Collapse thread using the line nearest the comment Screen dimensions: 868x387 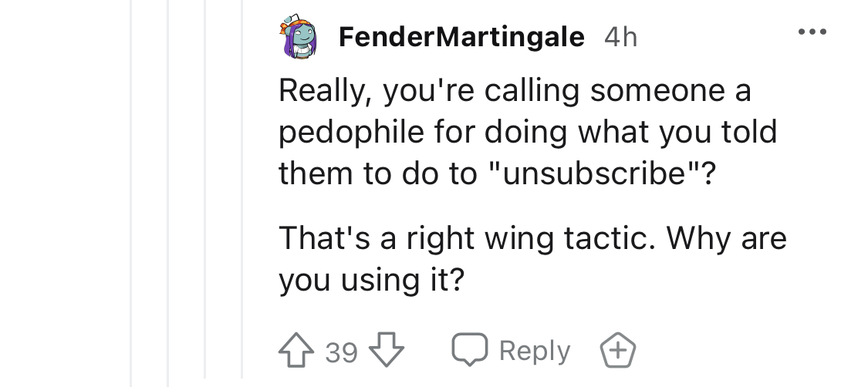242,189
